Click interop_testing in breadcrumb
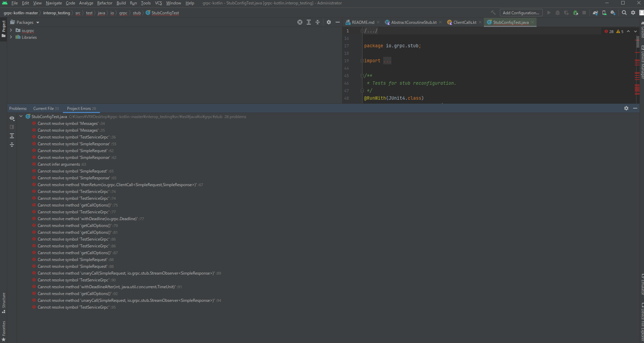 tap(56, 13)
